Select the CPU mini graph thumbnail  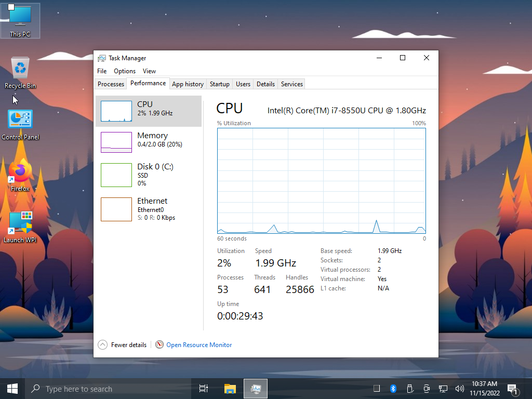tap(116, 111)
